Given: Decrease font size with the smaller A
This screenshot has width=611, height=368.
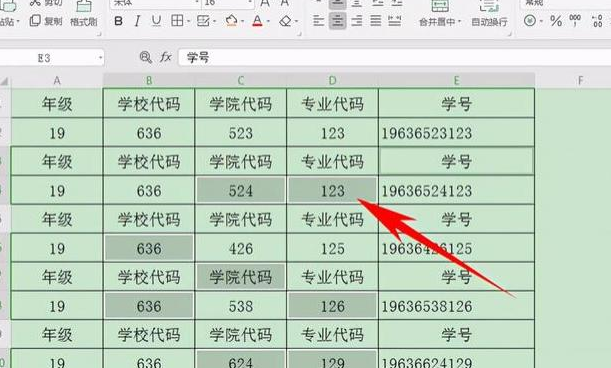Looking at the screenshot, I should (284, 3).
